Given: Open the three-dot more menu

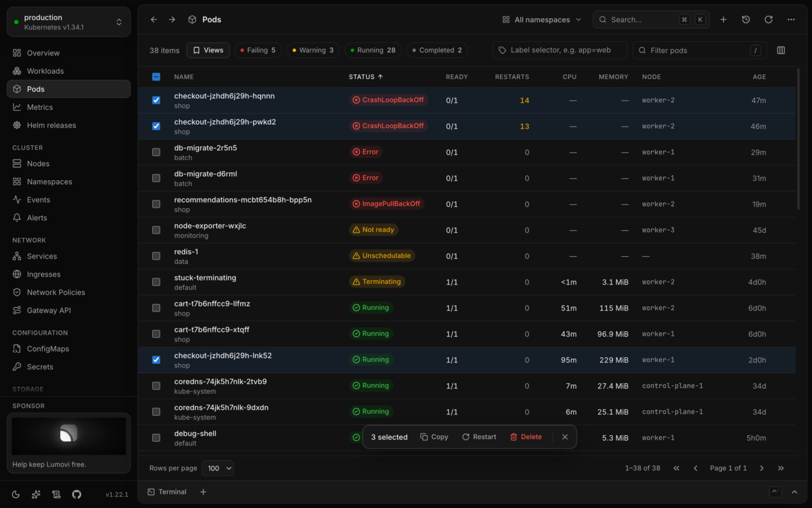Looking at the screenshot, I should [x=791, y=20].
